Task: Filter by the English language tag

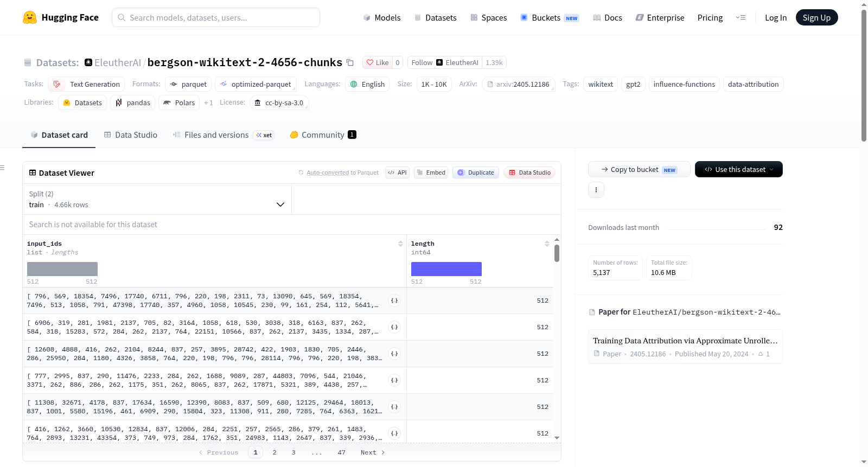Action: point(367,84)
